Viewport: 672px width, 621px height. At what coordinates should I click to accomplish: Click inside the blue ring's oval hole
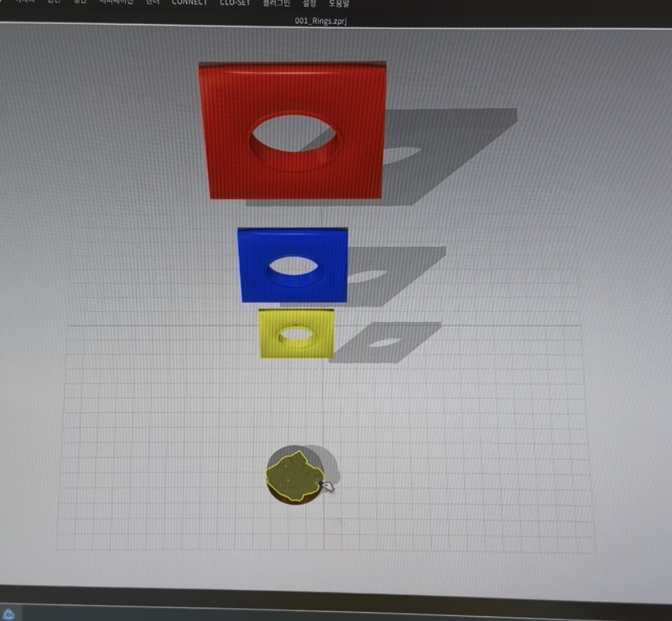click(294, 266)
